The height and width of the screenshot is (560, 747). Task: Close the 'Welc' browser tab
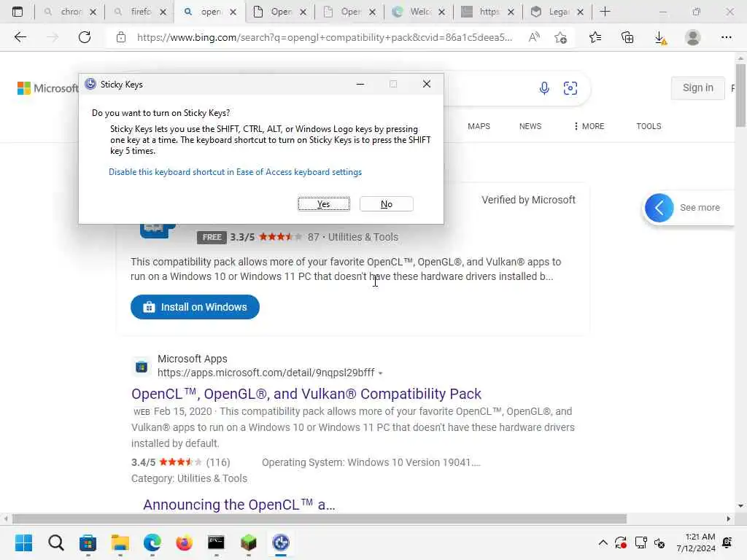click(441, 12)
